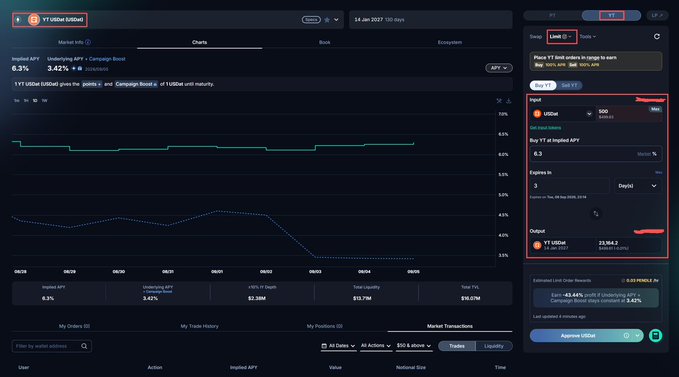Open the green calculator icon button
679x377 pixels.
(655, 335)
